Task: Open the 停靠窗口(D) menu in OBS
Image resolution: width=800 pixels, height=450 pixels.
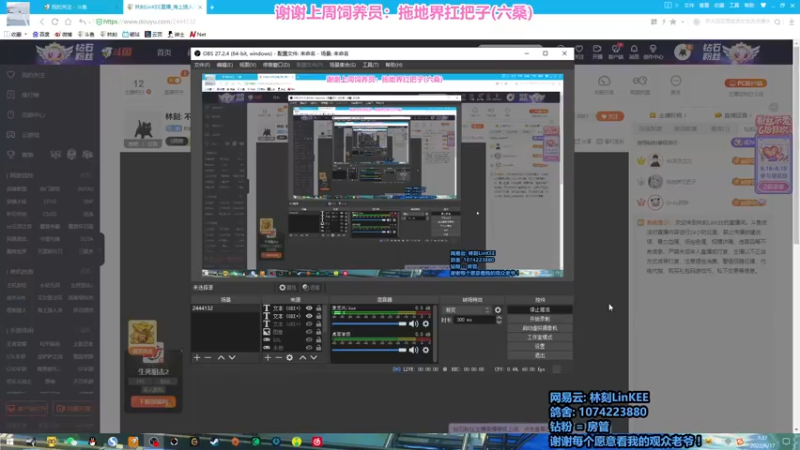Action: [276, 65]
